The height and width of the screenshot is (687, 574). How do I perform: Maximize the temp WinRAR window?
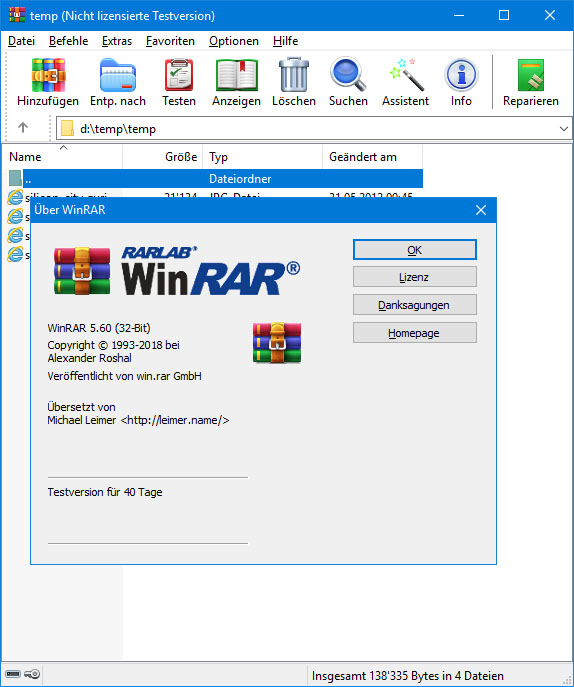[x=504, y=15]
